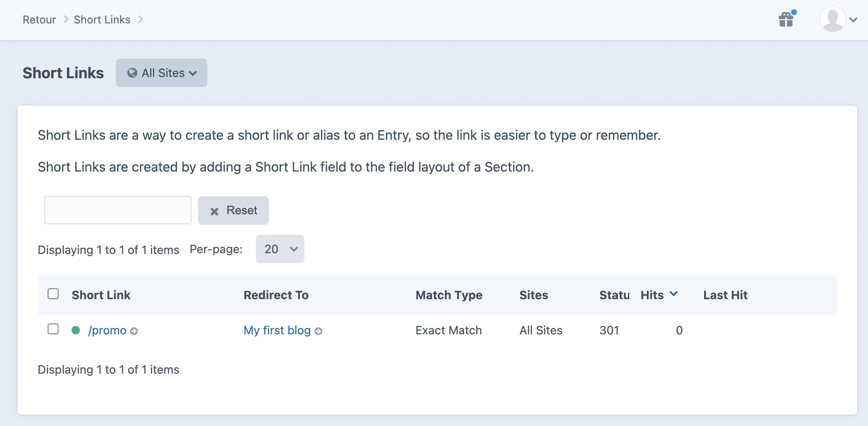Click the arrow icon next to /promo
This screenshot has width=868, height=426.
(134, 331)
